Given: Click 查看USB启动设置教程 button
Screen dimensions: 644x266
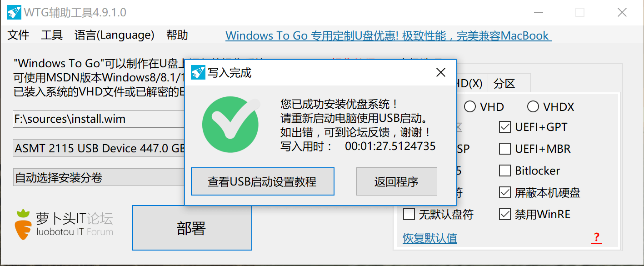Looking at the screenshot, I should 262,181.
